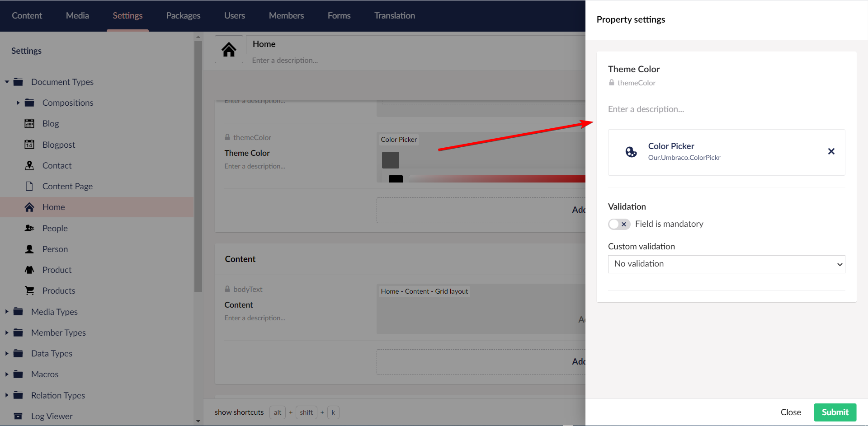The height and width of the screenshot is (426, 868).
Task: Open the Settings section tab
Action: pos(127,16)
